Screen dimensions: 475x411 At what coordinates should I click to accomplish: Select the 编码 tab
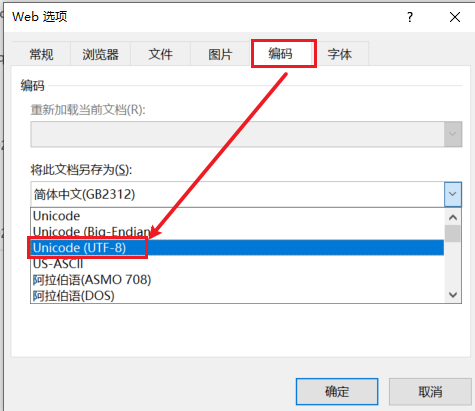(x=281, y=53)
